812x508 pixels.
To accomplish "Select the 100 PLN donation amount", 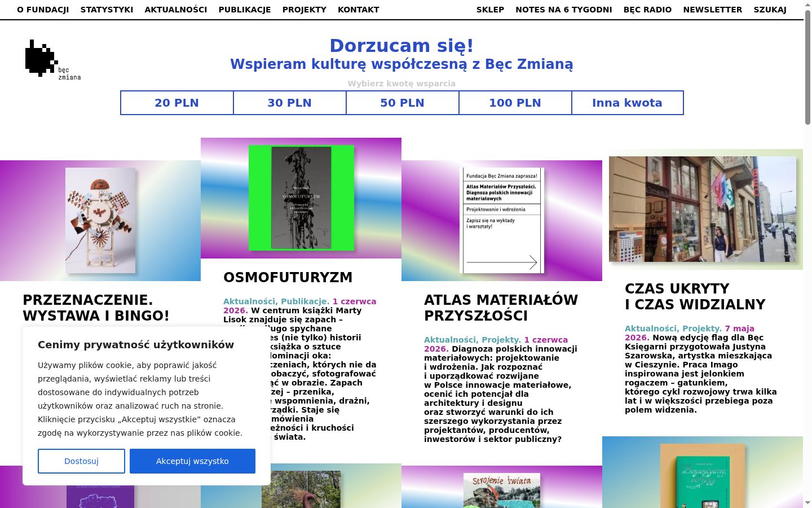I will (515, 103).
